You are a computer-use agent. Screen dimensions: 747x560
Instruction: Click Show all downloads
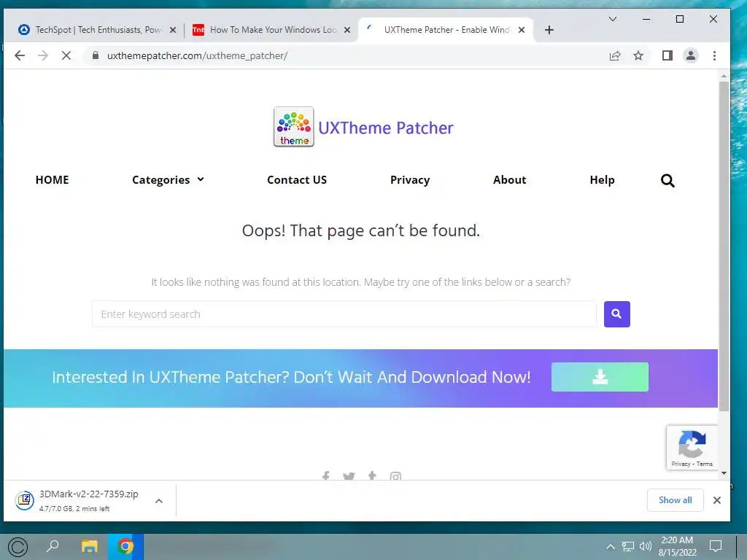coord(675,500)
